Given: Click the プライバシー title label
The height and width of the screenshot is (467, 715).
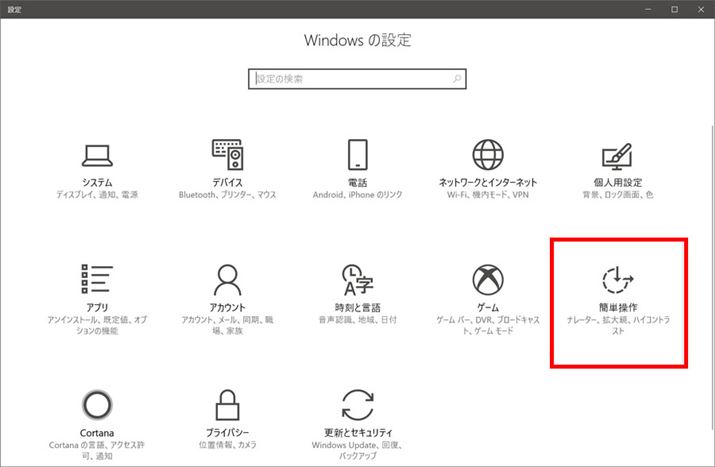Looking at the screenshot, I should point(227,432).
